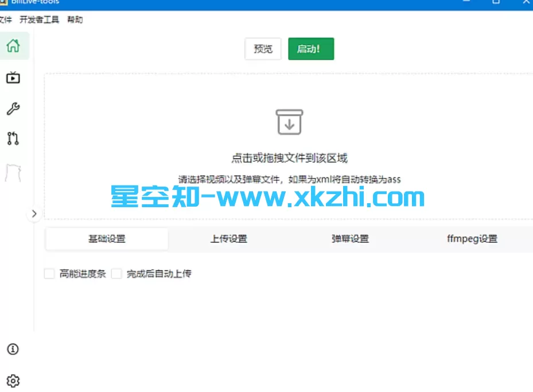The height and width of the screenshot is (392, 533).
Task: Select the TV/live recording icon in sidebar
Action: 13,77
